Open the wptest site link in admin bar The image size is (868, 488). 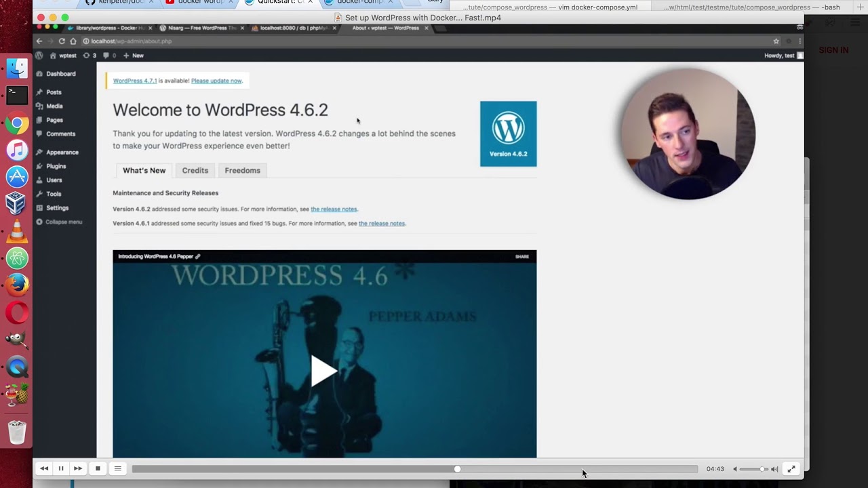[x=63, y=55]
